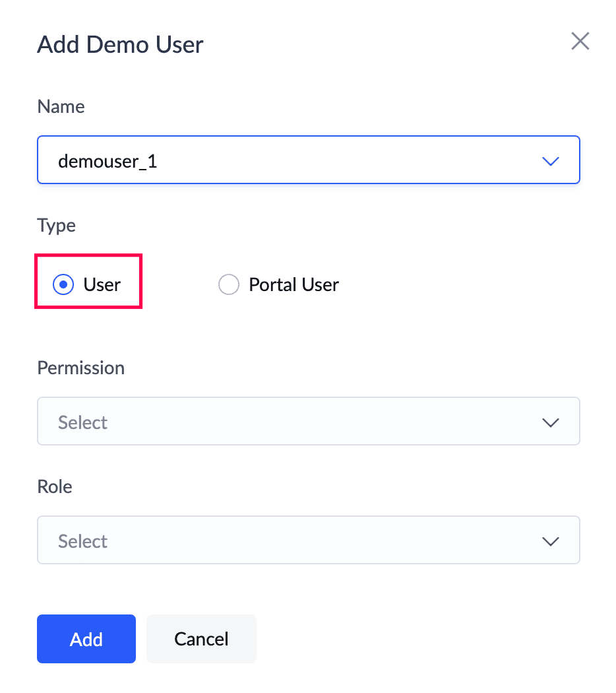
Task: Close the Add Demo User dialog
Action: 580,42
